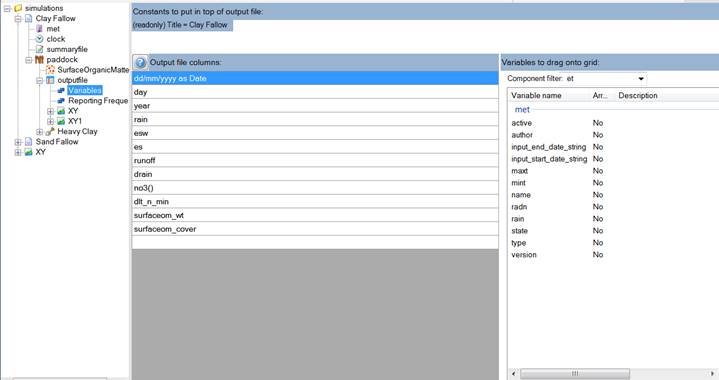Collapse the simulations root node
719x380 pixels.
[7, 8]
